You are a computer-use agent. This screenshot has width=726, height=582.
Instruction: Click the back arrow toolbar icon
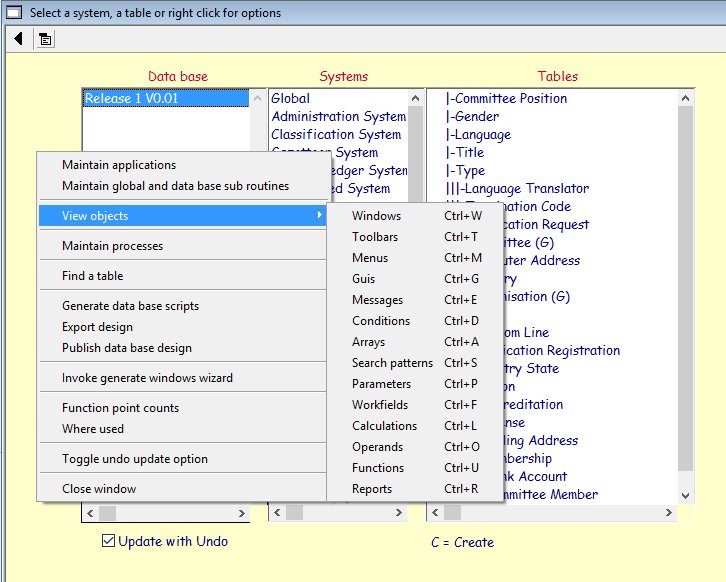click(x=19, y=39)
